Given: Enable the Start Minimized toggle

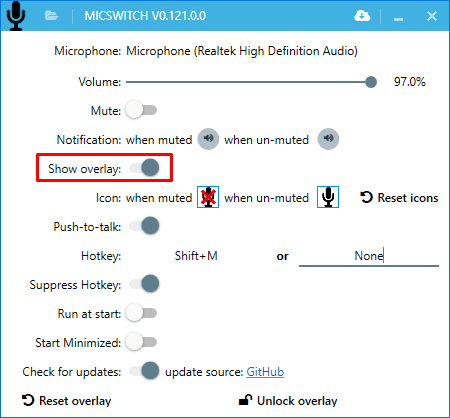Looking at the screenshot, I should (141, 342).
